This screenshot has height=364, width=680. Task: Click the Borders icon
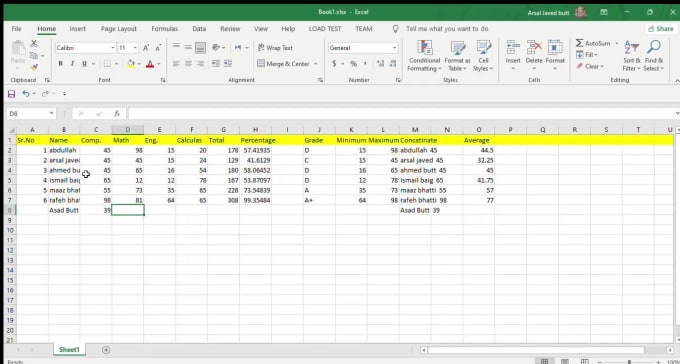(107, 64)
